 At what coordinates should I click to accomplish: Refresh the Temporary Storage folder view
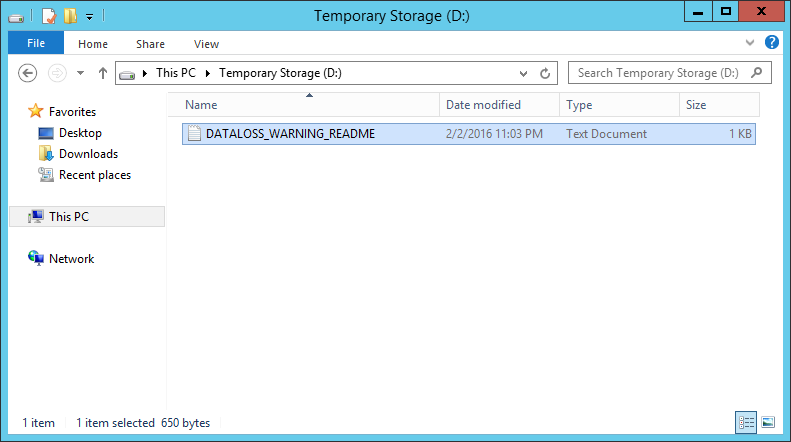click(545, 74)
